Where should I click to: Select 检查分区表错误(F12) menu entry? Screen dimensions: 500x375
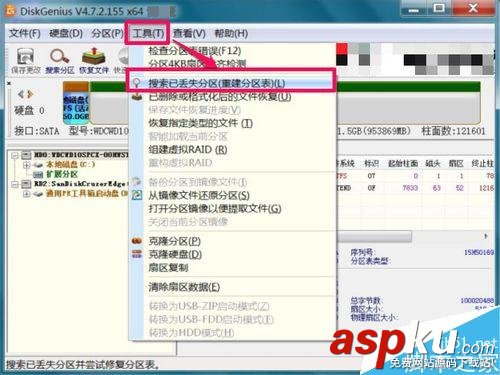[x=195, y=51]
